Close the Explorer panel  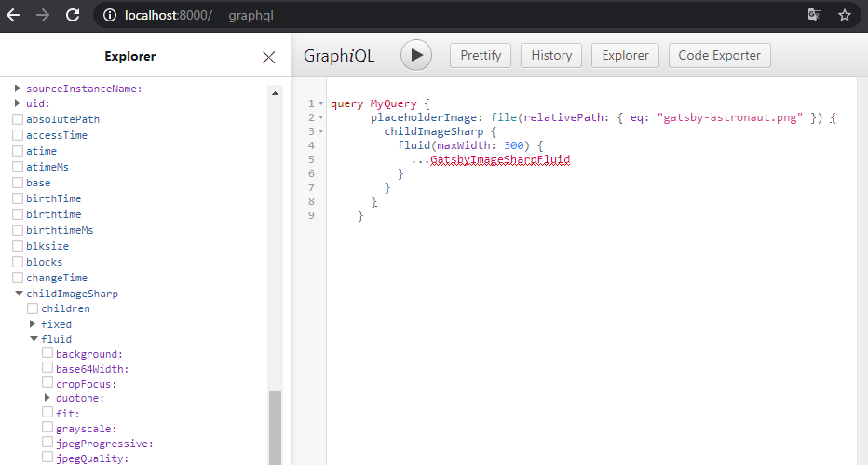point(269,57)
